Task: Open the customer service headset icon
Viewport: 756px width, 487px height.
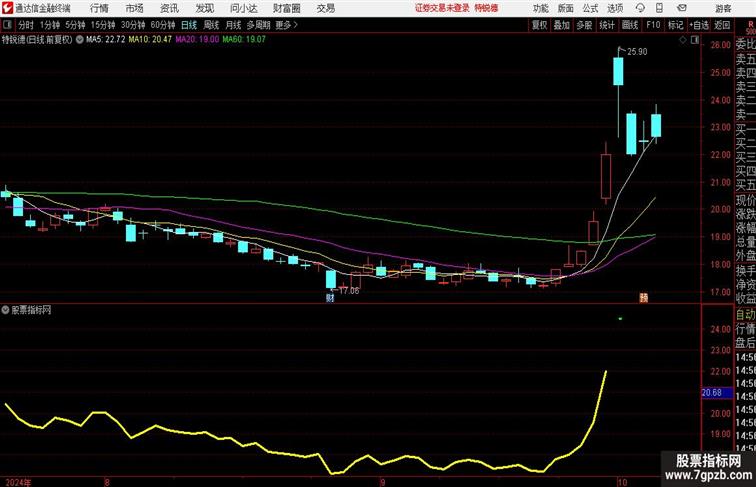Action: (640, 8)
